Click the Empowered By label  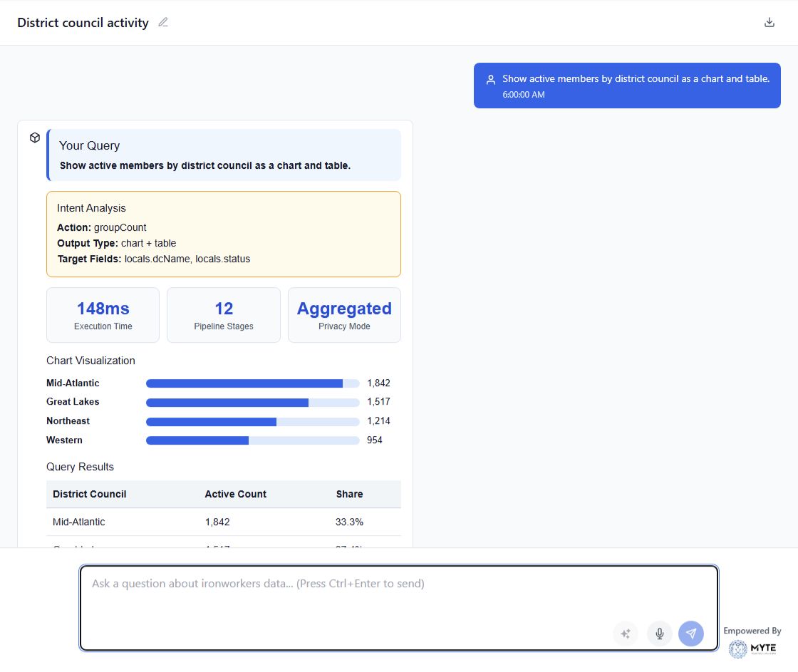coord(752,631)
